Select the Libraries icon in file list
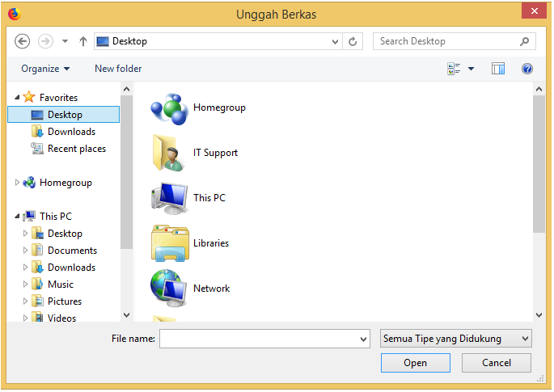Viewport: 554px width, 392px height. coord(170,243)
